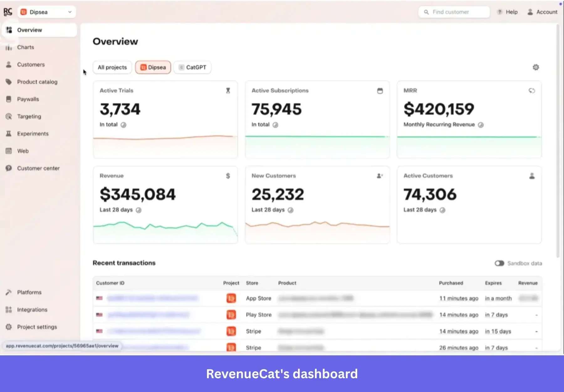The width and height of the screenshot is (564, 392).
Task: Click the Product catalog tag icon
Action: (x=9, y=82)
